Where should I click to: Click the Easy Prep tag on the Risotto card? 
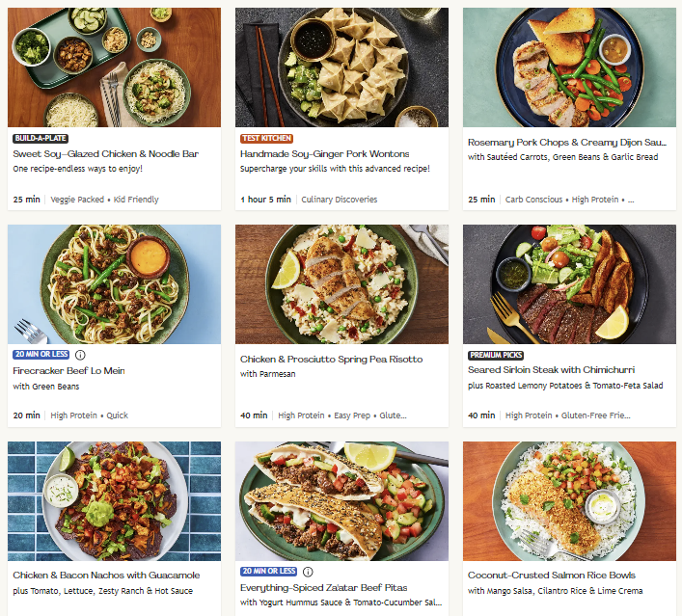coord(354,415)
